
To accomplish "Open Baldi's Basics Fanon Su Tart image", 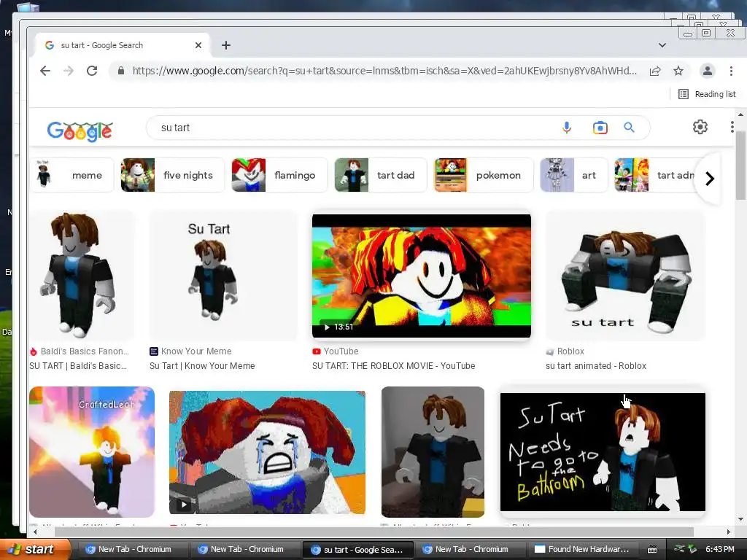I will pyautogui.click(x=82, y=276).
